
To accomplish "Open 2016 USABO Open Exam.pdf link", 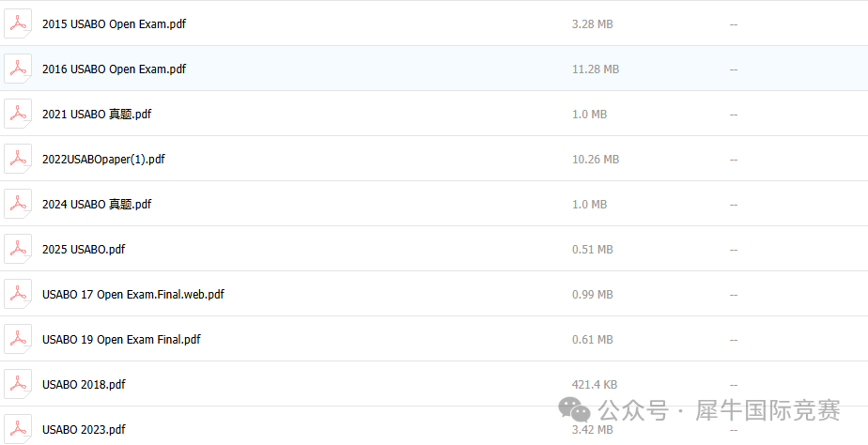I will coord(114,69).
